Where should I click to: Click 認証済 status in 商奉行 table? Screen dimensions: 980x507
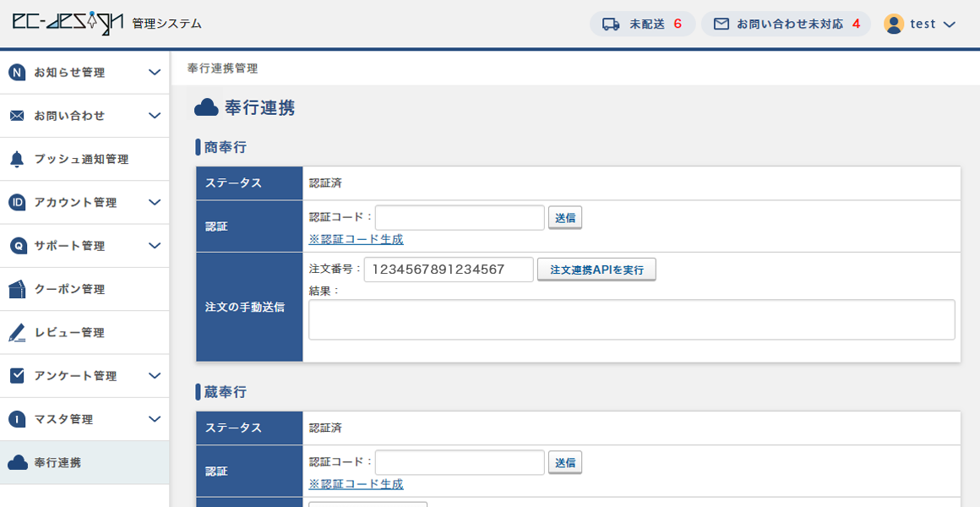click(325, 183)
